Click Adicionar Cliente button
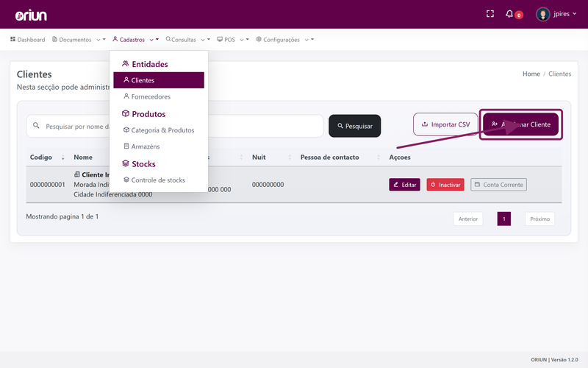Viewport: 588px width, 368px height. coord(521,124)
